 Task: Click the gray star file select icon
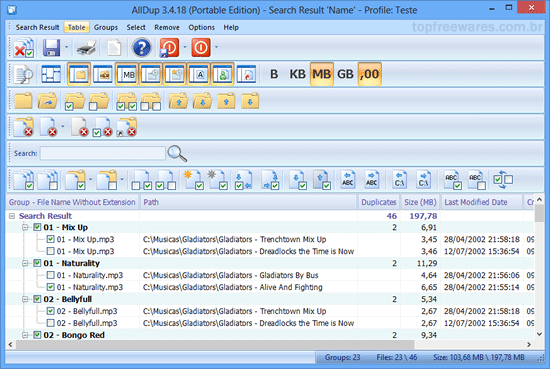pyautogui.click(x=217, y=180)
